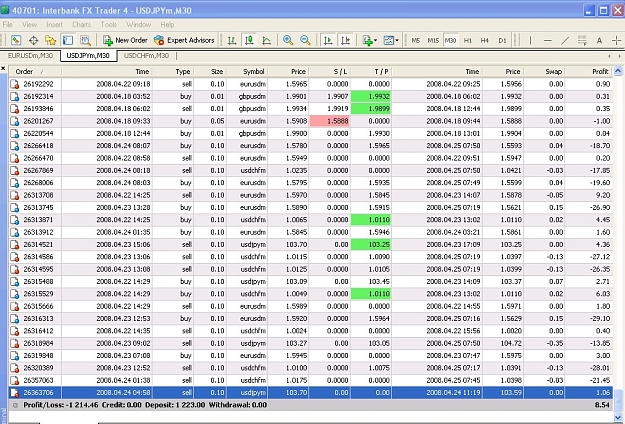Pick the equidistant channel tool
This screenshot has width=625, height=424.
(582, 40)
